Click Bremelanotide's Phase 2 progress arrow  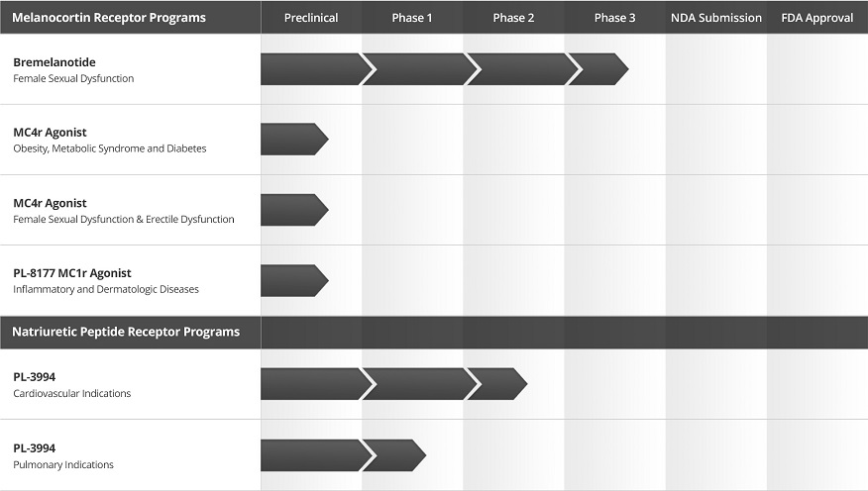click(x=519, y=69)
